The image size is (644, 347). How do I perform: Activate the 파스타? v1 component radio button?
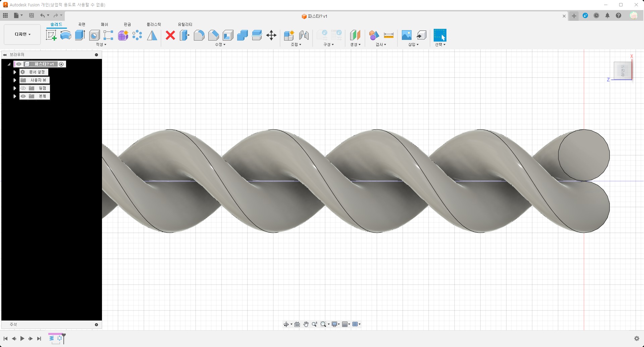(61, 64)
